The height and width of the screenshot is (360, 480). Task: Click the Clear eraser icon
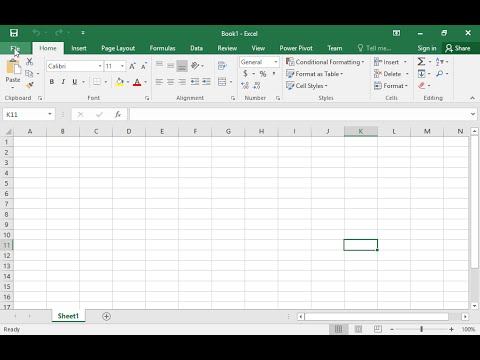(422, 86)
